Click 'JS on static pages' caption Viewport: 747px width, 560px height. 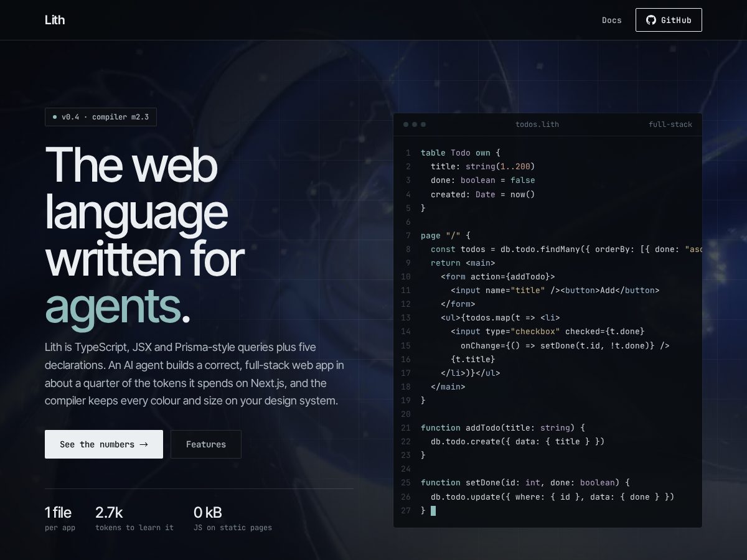(x=233, y=528)
